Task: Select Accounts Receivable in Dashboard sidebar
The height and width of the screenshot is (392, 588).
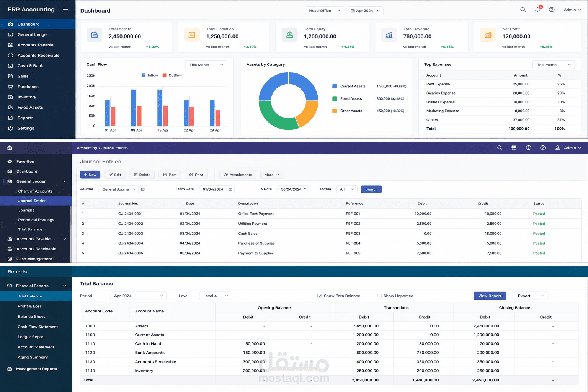Action: point(38,56)
